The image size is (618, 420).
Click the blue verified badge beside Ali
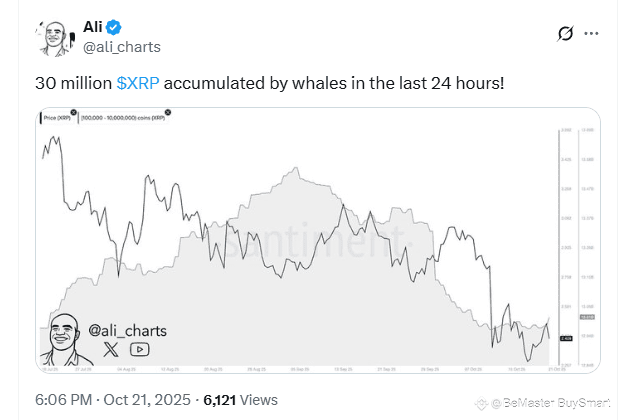click(x=114, y=27)
